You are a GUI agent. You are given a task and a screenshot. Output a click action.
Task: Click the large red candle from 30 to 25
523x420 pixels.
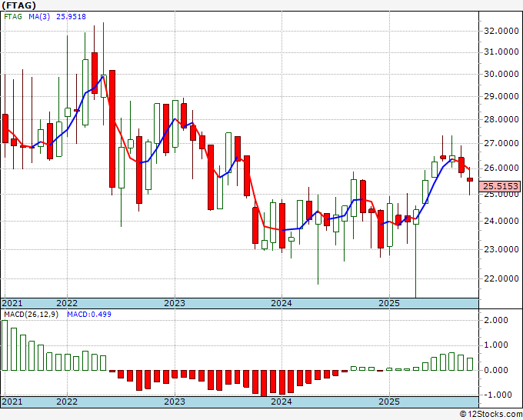112,128
